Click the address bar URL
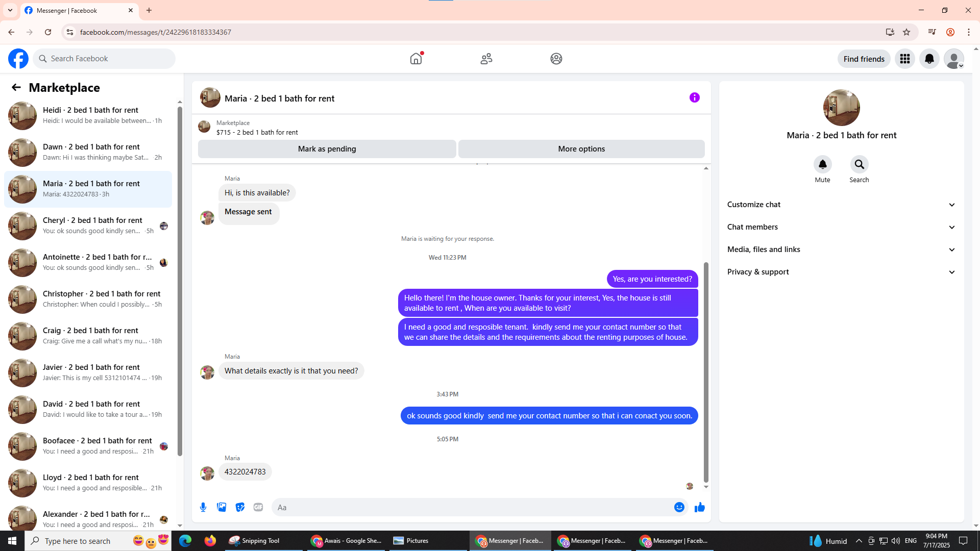The width and height of the screenshot is (980, 551). click(x=156, y=32)
